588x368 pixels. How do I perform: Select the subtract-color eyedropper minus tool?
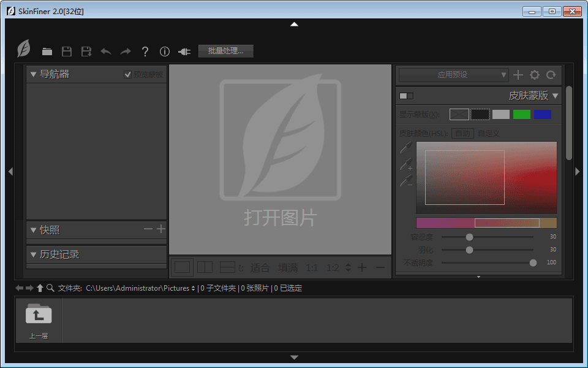pos(406,180)
